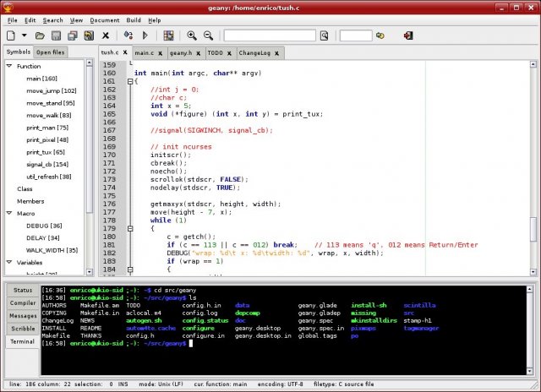Fold the if block at line 184
The height and width of the screenshot is (392, 541).
click(130, 269)
